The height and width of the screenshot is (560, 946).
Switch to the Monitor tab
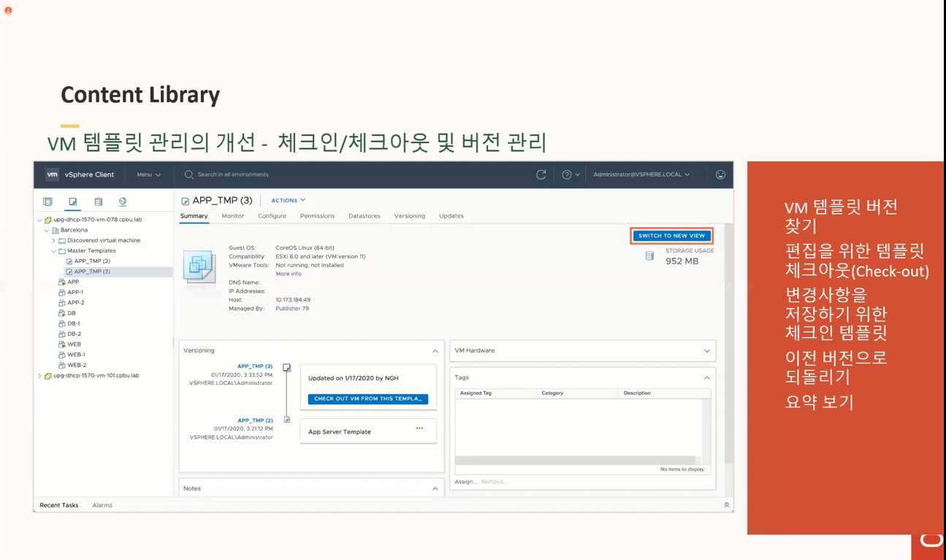point(233,216)
